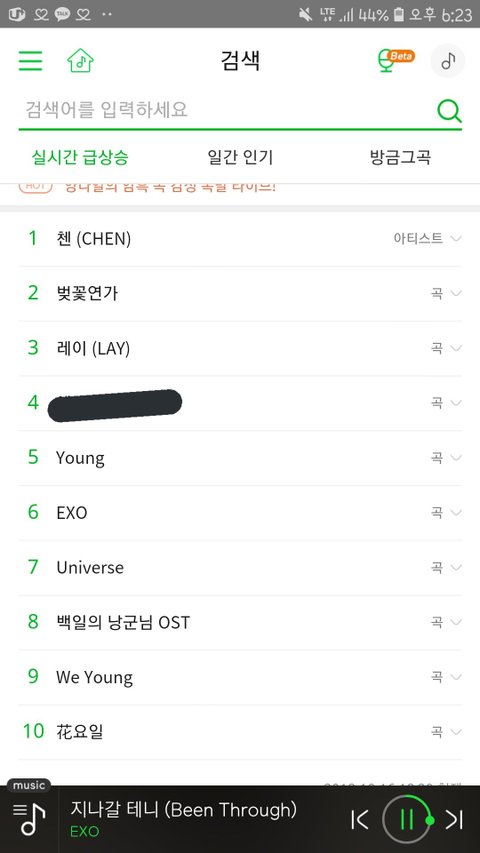Expand the 첸 (CHEN) artist row chevron
The height and width of the screenshot is (853, 480).
point(457,238)
